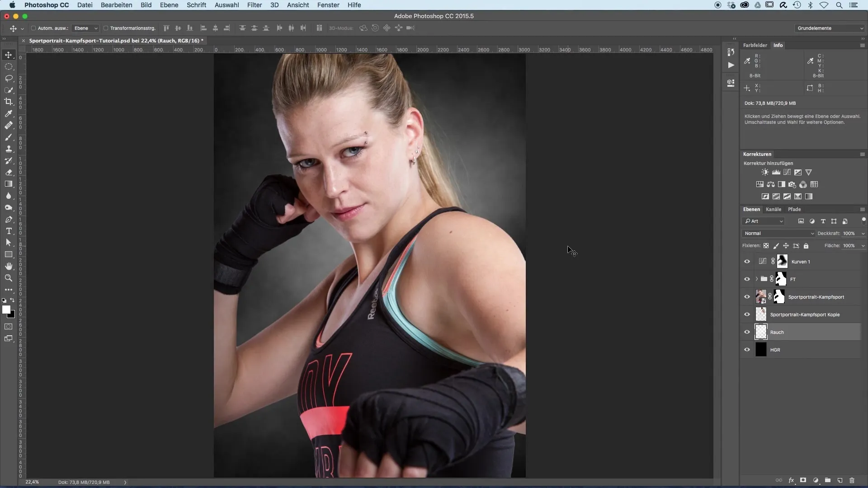Select the Crop tool
The width and height of the screenshot is (868, 488).
pyautogui.click(x=9, y=102)
